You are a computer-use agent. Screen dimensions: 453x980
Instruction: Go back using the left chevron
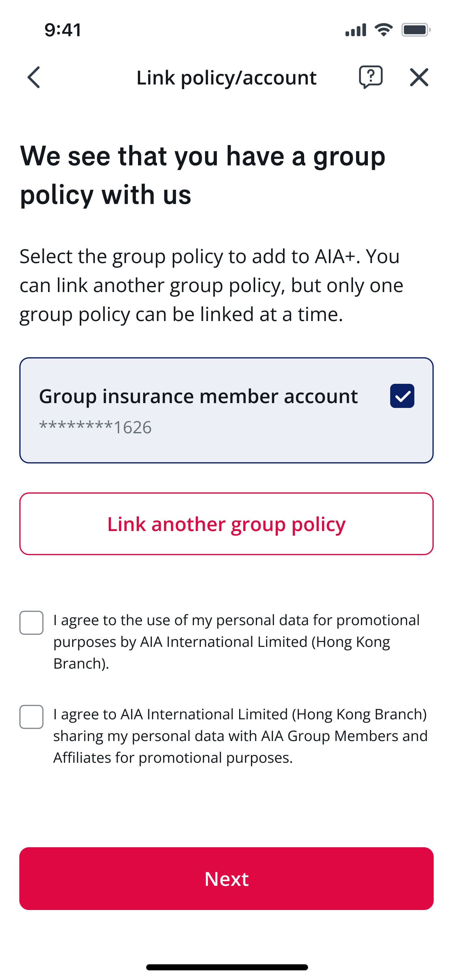coord(34,77)
